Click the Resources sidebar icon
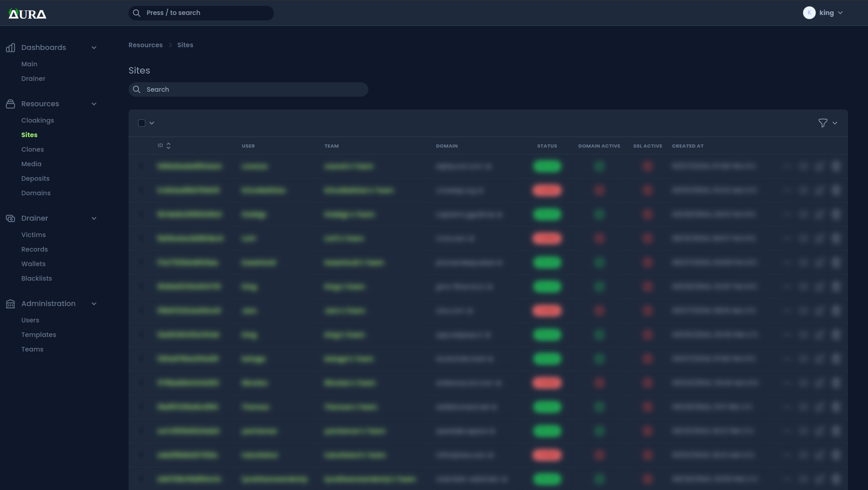This screenshot has width=868, height=490. (10, 104)
